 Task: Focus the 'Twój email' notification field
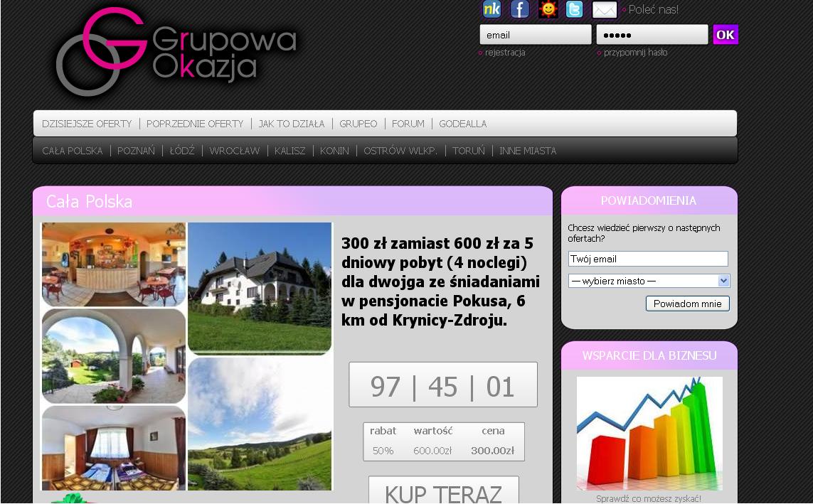point(647,259)
